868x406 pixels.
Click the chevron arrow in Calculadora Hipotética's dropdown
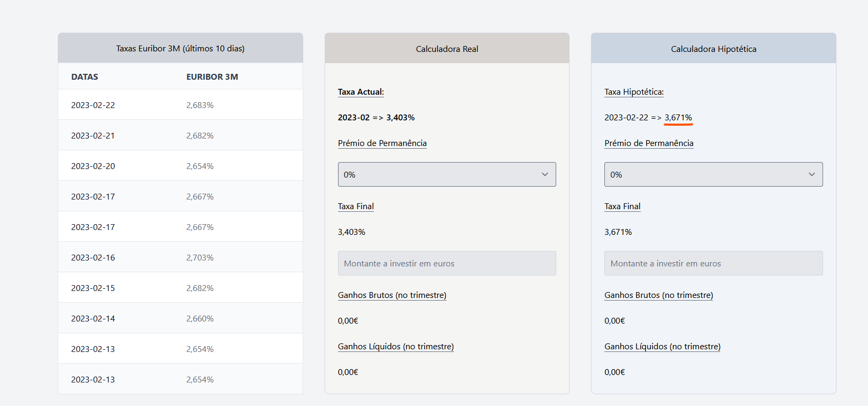811,174
